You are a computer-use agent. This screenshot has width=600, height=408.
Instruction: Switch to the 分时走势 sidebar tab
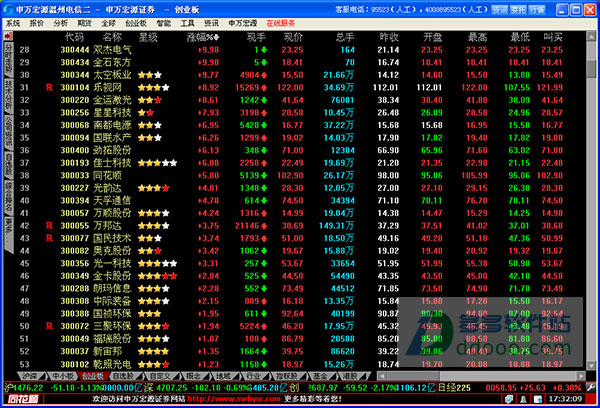pyautogui.click(x=8, y=59)
